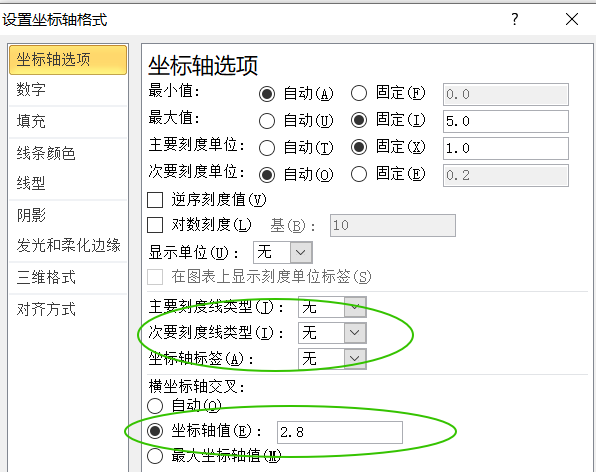The height and width of the screenshot is (472, 596).
Task: Open the 主要刻度线类型 dropdown
Action: (x=332, y=307)
